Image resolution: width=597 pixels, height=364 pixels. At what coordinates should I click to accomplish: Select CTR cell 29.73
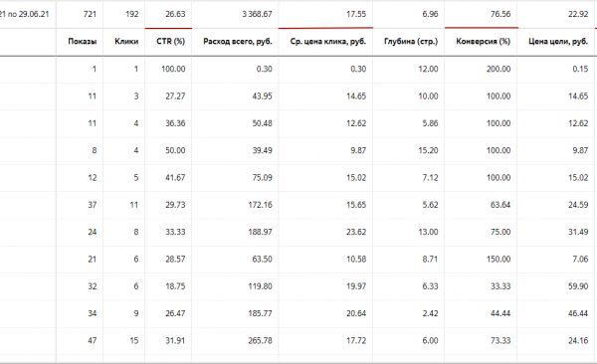175,205
